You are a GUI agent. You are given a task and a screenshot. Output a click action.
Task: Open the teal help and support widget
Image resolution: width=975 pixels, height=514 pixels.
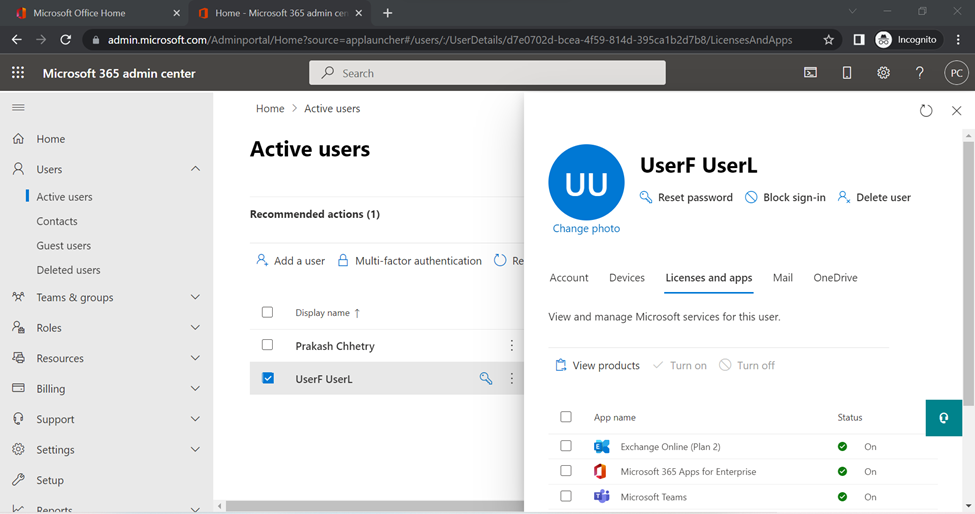(x=943, y=418)
